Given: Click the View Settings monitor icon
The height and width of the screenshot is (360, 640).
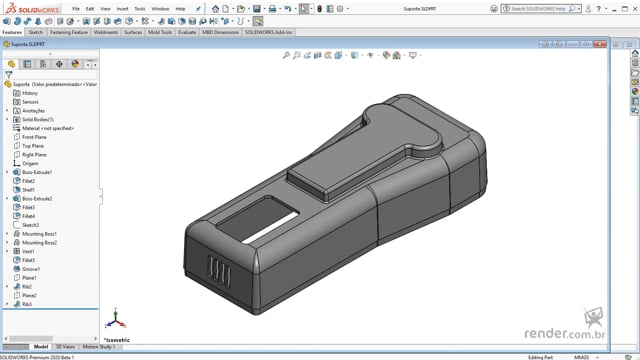Looking at the screenshot, I should click(x=413, y=55).
